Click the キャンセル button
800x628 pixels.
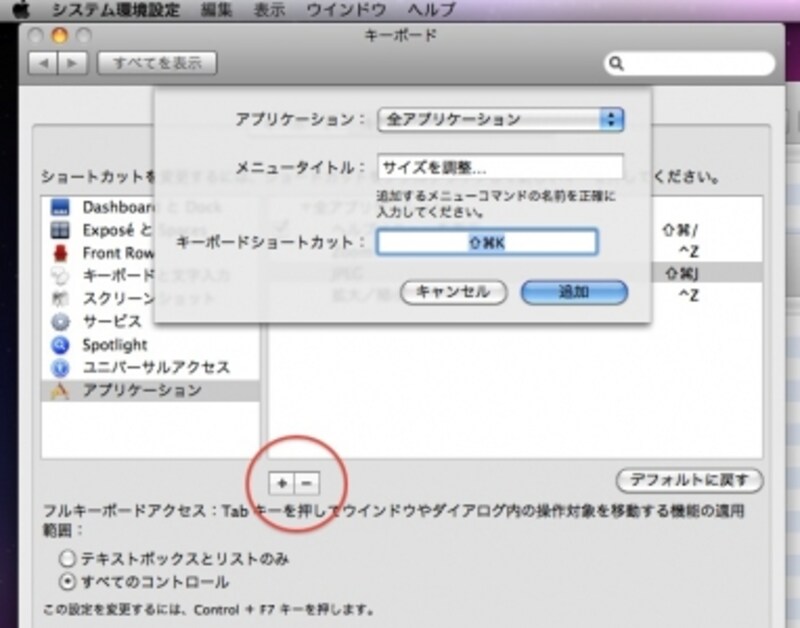click(x=453, y=292)
